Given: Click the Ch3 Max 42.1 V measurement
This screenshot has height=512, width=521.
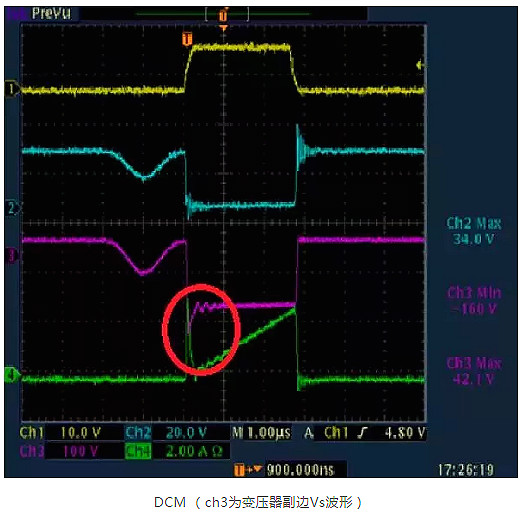Looking at the screenshot, I should (x=473, y=371).
